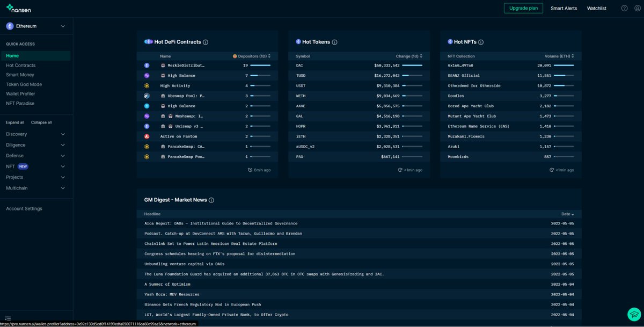Click Fantom chain icon of Active on Fantom
This screenshot has height=327, width=644.
coord(147,136)
